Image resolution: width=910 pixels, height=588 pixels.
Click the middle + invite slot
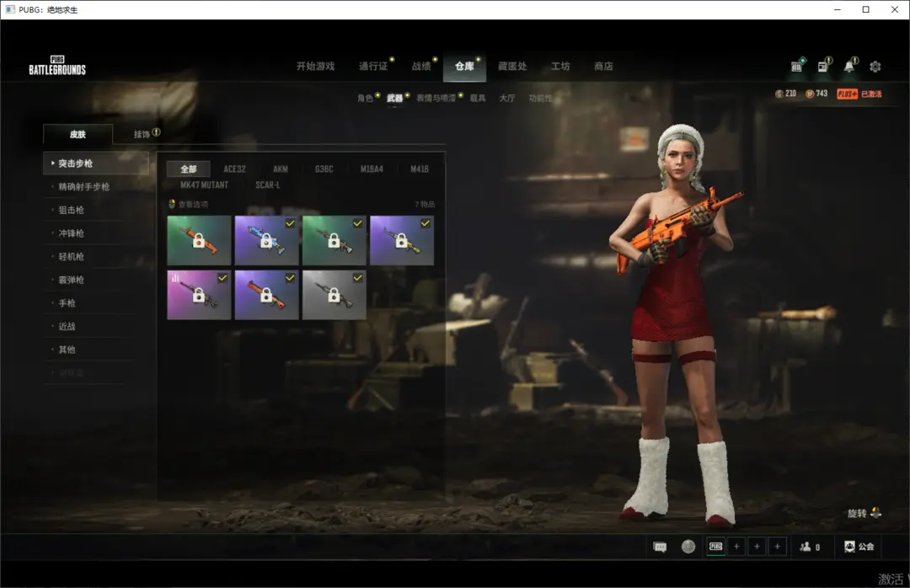click(757, 547)
